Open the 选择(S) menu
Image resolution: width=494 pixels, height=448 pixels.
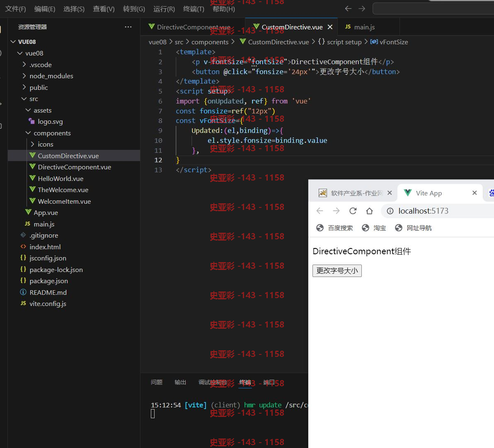pos(74,9)
